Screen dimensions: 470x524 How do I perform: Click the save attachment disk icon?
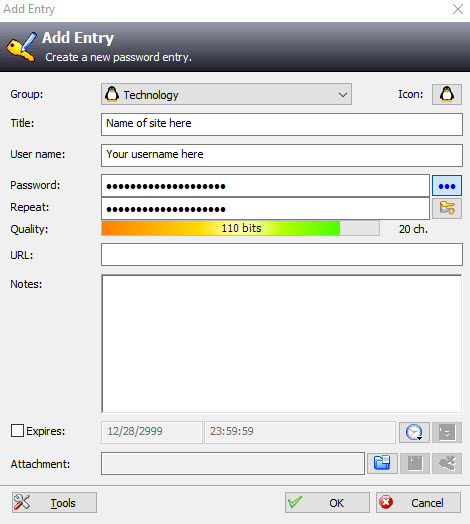tap(415, 463)
